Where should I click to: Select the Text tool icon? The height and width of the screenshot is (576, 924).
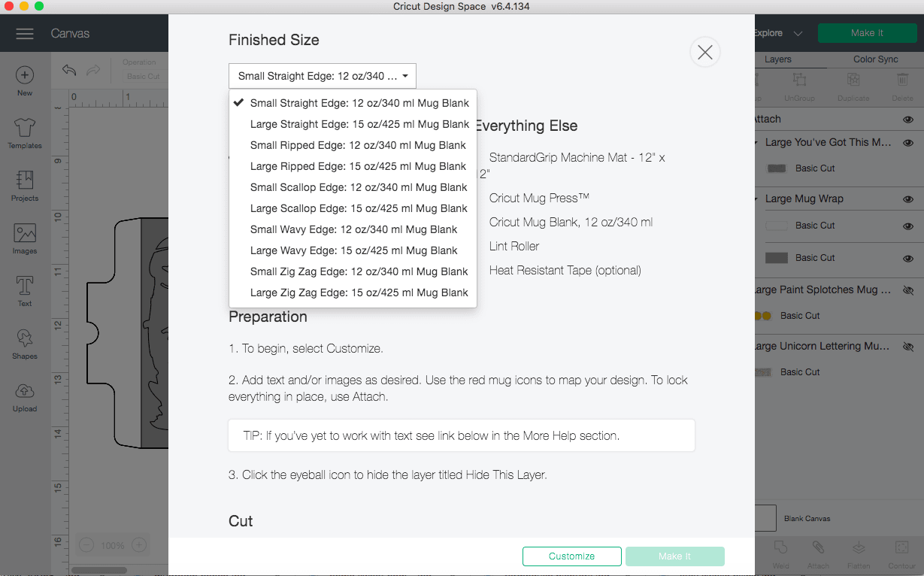[25, 291]
